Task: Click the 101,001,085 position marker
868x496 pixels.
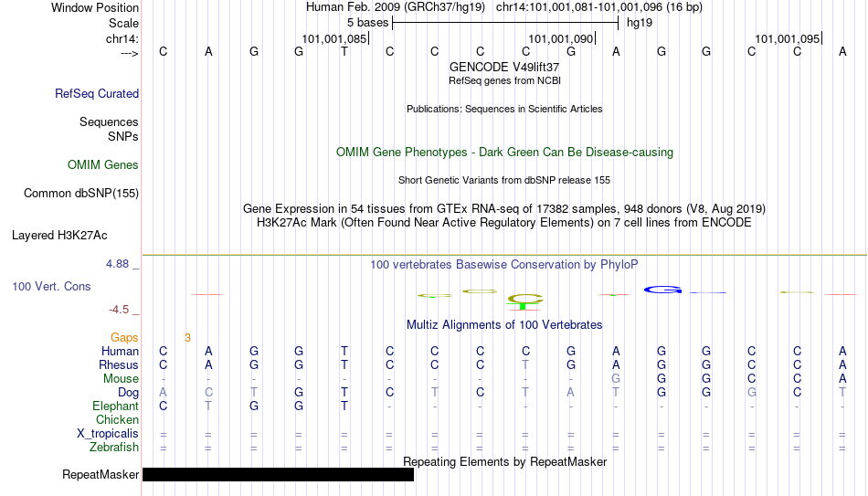Action: point(335,38)
